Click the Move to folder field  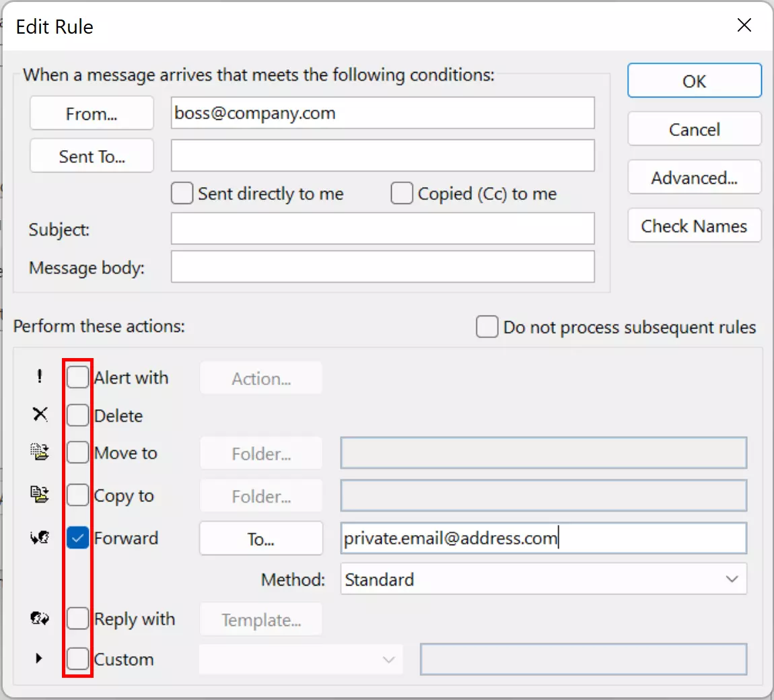tap(543, 453)
